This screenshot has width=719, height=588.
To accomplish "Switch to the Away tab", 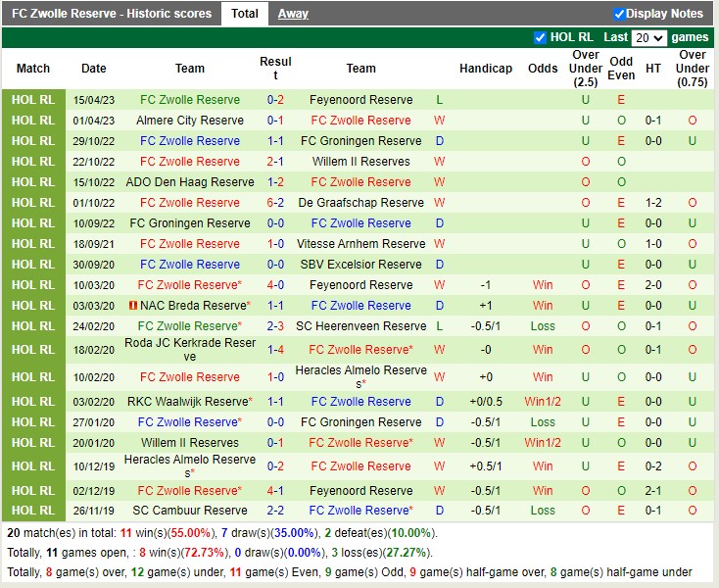I will pos(293,14).
